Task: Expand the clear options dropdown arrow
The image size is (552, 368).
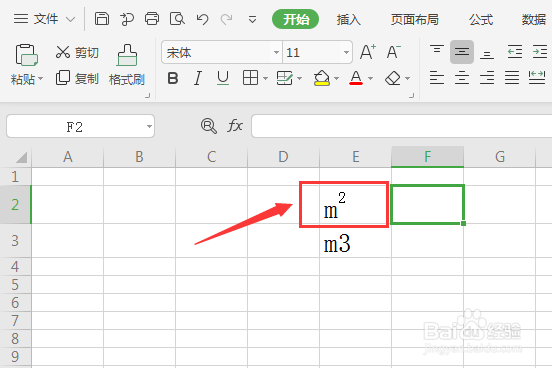Action: point(407,79)
